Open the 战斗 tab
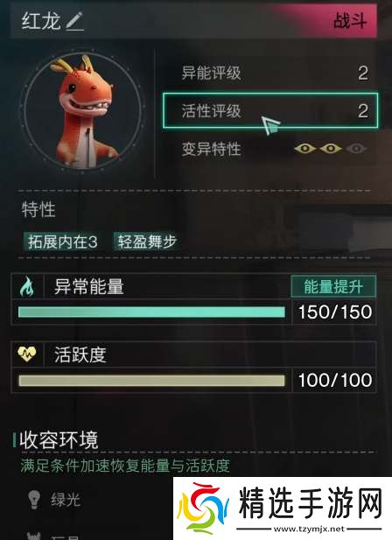392x540 pixels. 350,21
